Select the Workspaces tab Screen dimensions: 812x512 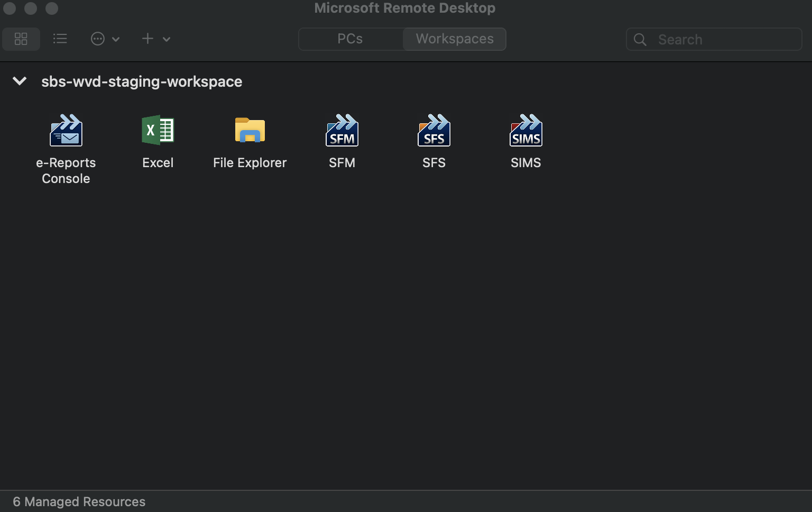coord(455,39)
